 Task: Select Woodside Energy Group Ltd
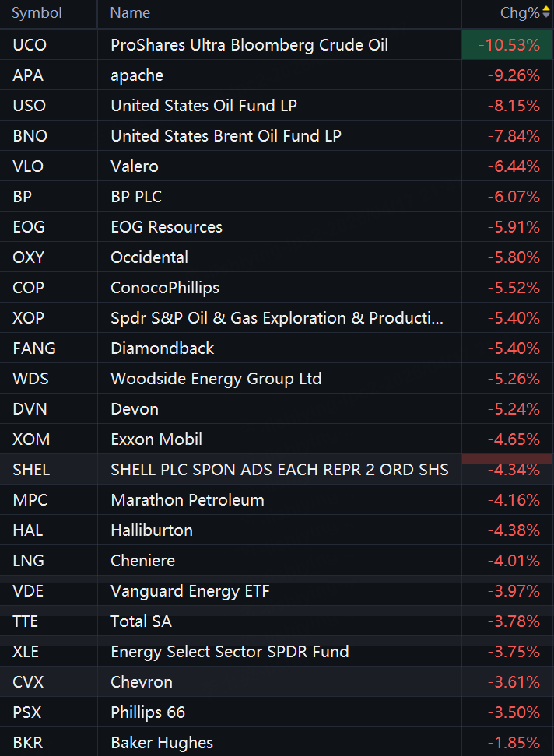[216, 379]
